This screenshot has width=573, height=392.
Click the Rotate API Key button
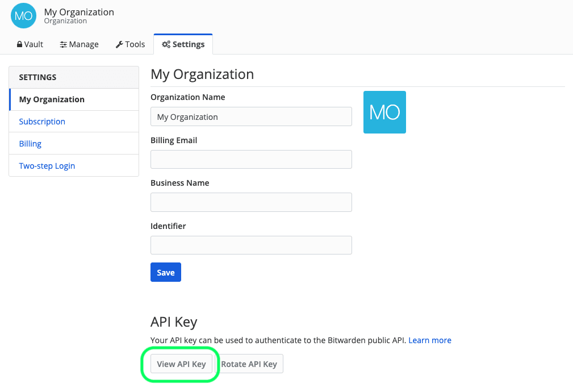coord(249,364)
